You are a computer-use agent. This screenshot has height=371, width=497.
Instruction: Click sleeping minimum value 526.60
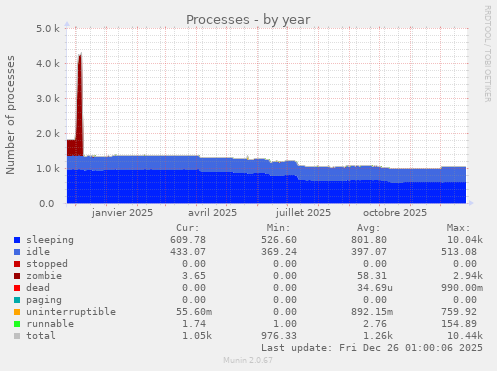click(279, 240)
